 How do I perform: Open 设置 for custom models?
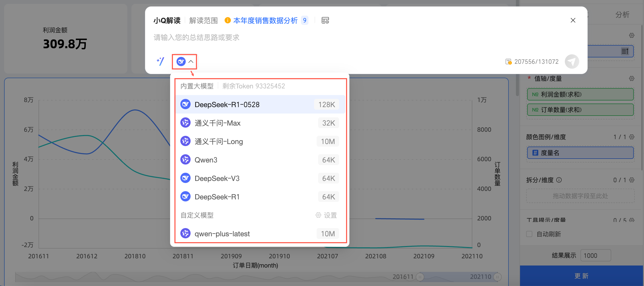pos(326,215)
